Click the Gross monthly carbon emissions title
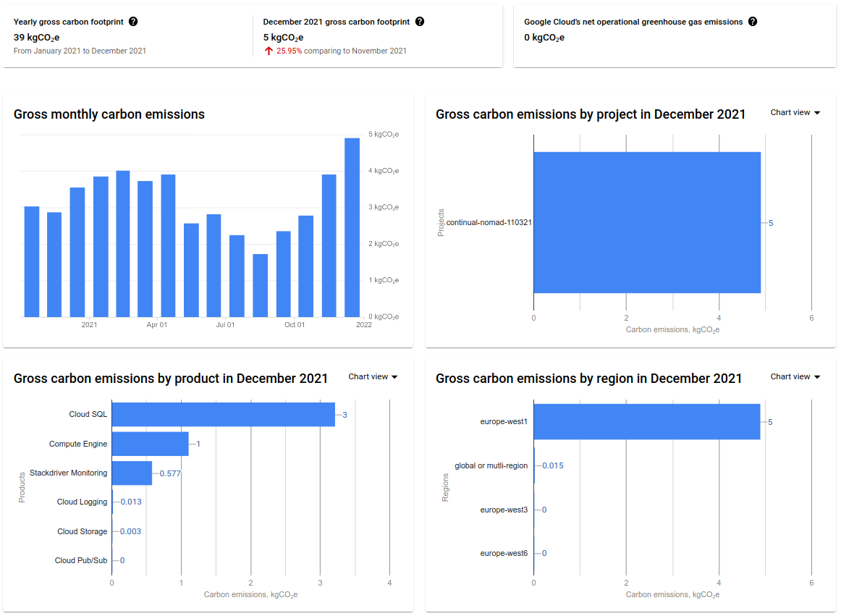 pos(109,114)
